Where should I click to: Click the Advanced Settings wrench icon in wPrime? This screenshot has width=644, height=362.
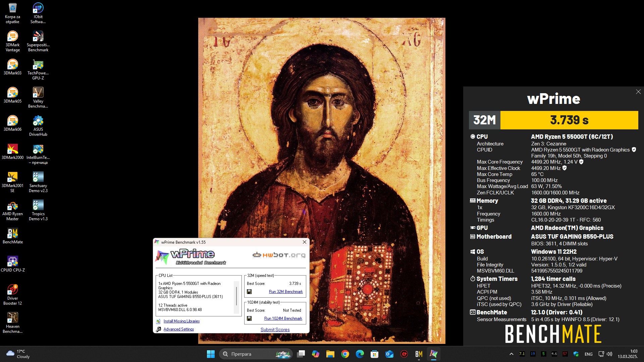pyautogui.click(x=158, y=329)
